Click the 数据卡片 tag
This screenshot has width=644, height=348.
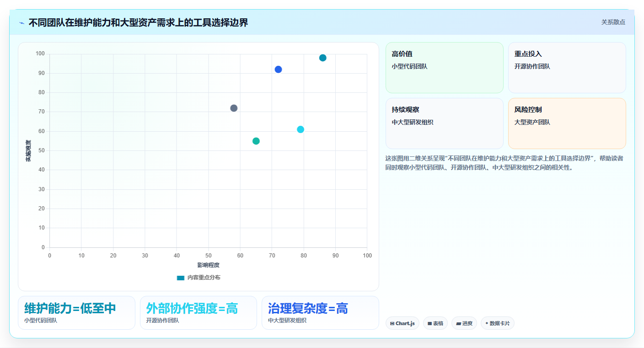(x=498, y=323)
